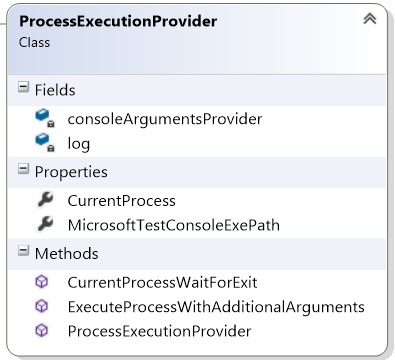
Task: Click the Fields section header label
Action: click(55, 90)
